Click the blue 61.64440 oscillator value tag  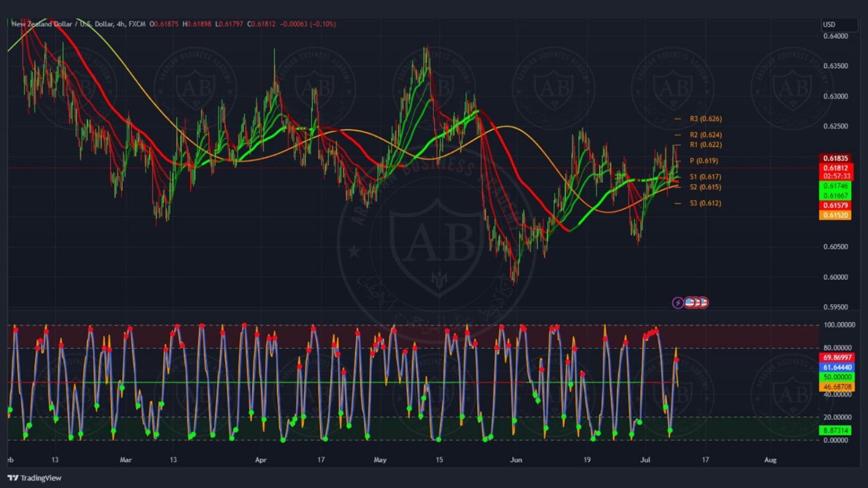tap(837, 367)
